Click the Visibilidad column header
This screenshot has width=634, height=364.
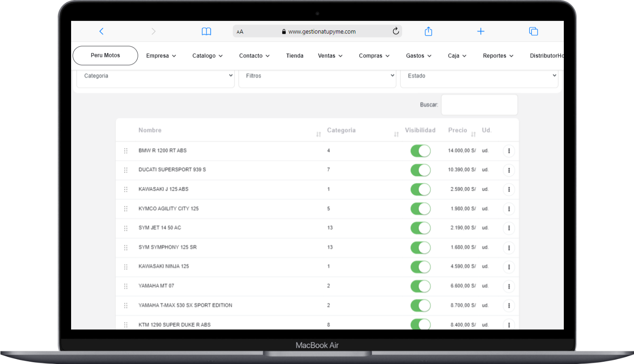click(420, 130)
